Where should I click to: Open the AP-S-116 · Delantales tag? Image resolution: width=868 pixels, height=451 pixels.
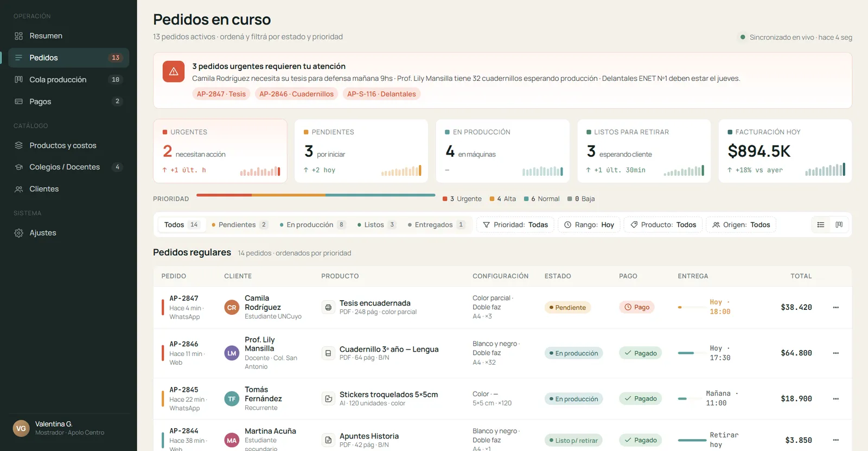381,94
